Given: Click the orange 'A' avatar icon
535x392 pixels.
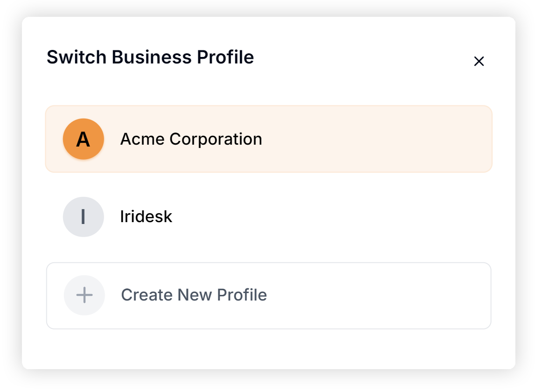Looking at the screenshot, I should 83,139.
